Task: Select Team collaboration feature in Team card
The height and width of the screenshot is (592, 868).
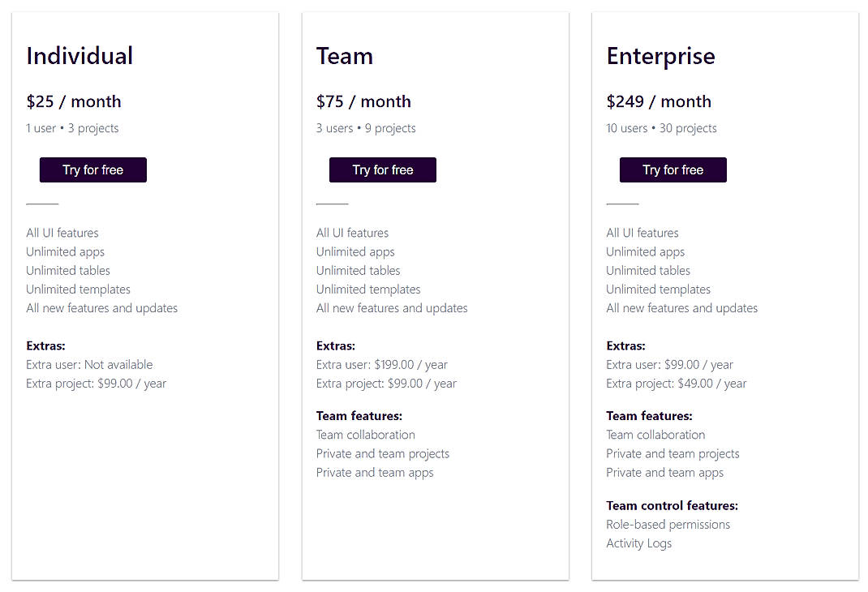Action: (365, 435)
